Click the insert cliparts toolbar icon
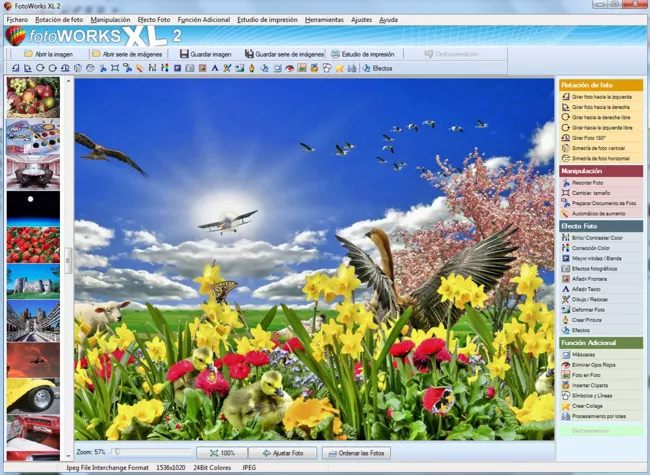 coord(314,68)
